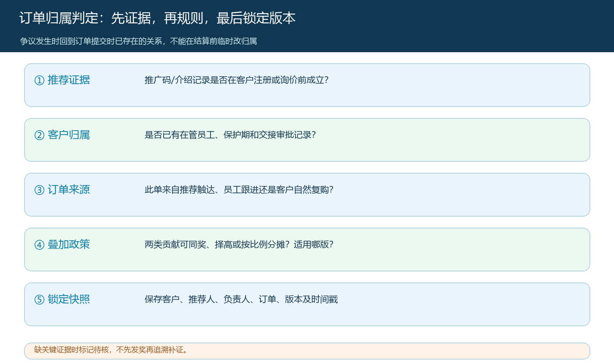Click the "④ 叠加政策" step heading
The image size is (614, 364).
coord(62,244)
